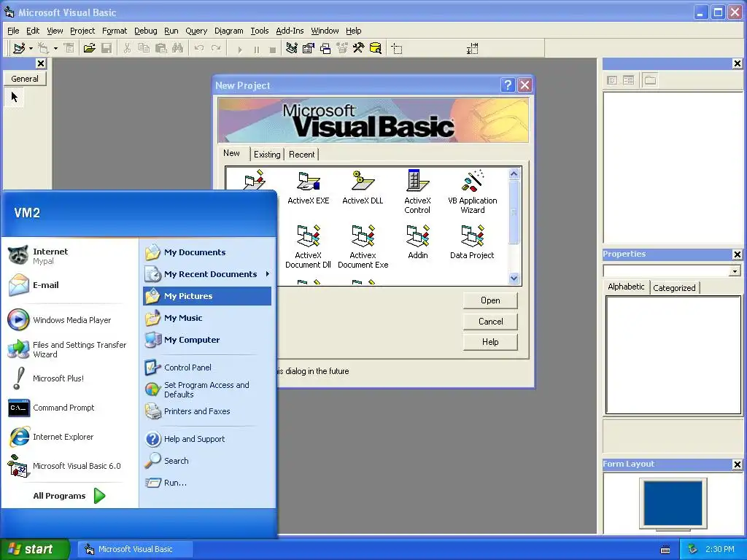Image resolution: width=747 pixels, height=560 pixels.
Task: Switch to the Categorized properties tab
Action: [674, 287]
